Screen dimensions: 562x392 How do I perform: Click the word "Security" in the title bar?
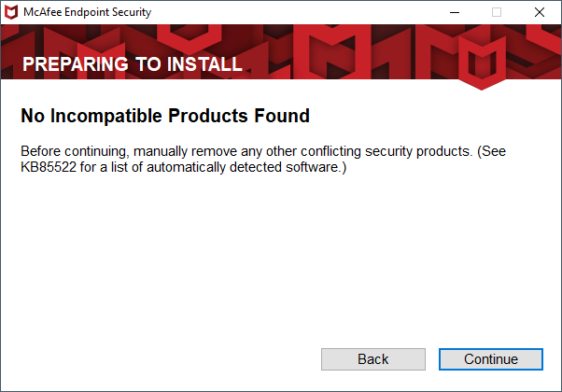132,12
